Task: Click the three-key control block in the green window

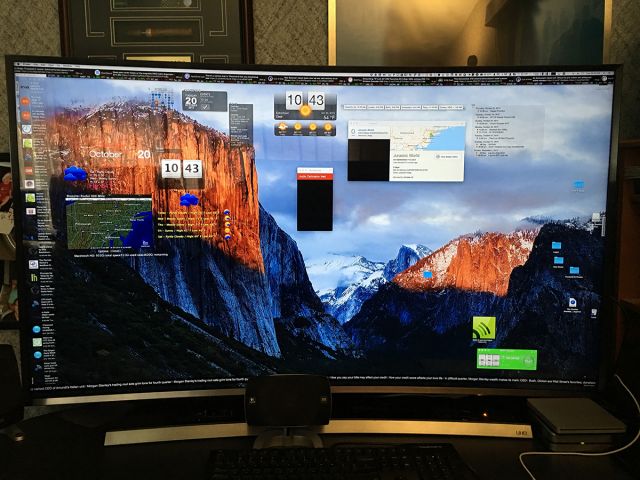Action: coord(489,360)
